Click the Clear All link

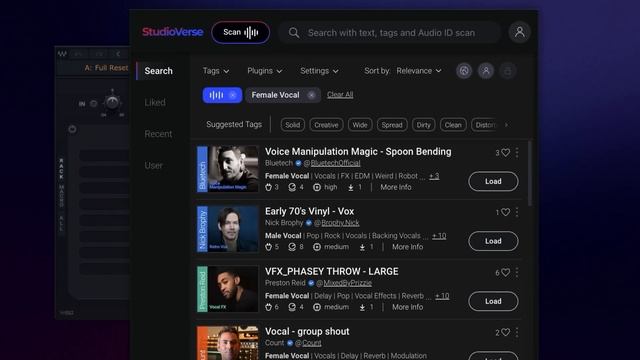340,95
